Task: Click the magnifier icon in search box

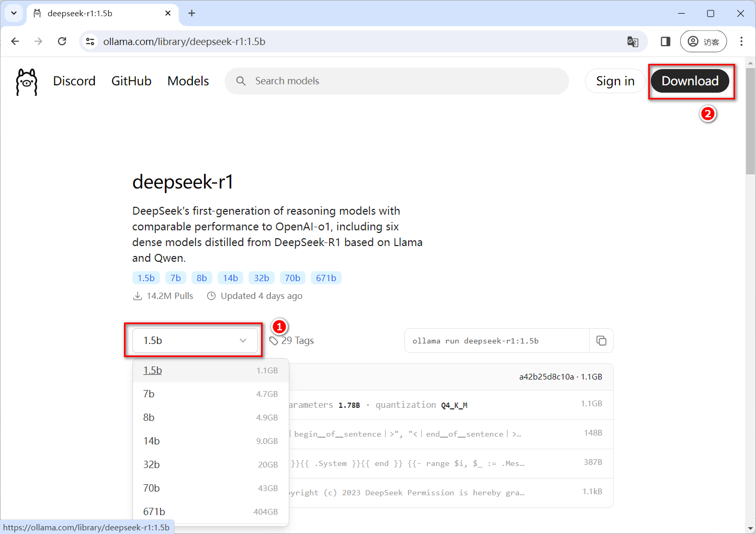Action: [241, 81]
